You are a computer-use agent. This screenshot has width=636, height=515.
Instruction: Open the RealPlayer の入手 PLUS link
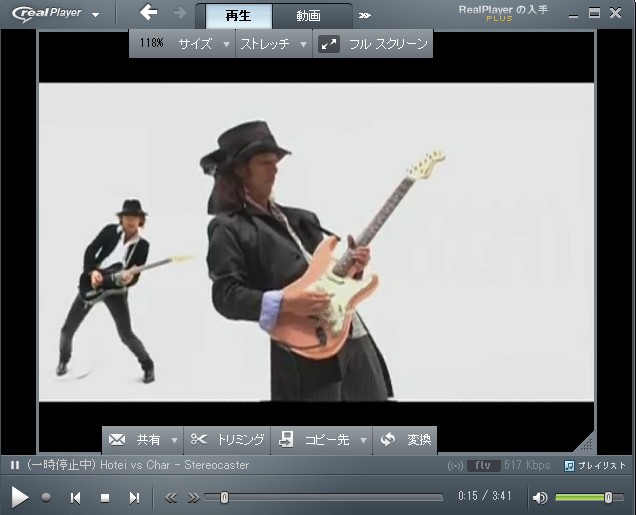point(503,13)
